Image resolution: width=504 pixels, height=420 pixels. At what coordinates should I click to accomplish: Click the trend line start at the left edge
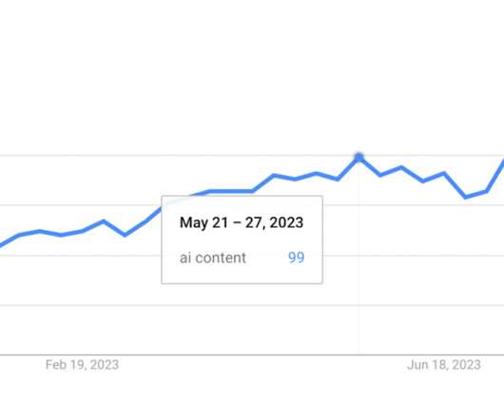coord(3,243)
